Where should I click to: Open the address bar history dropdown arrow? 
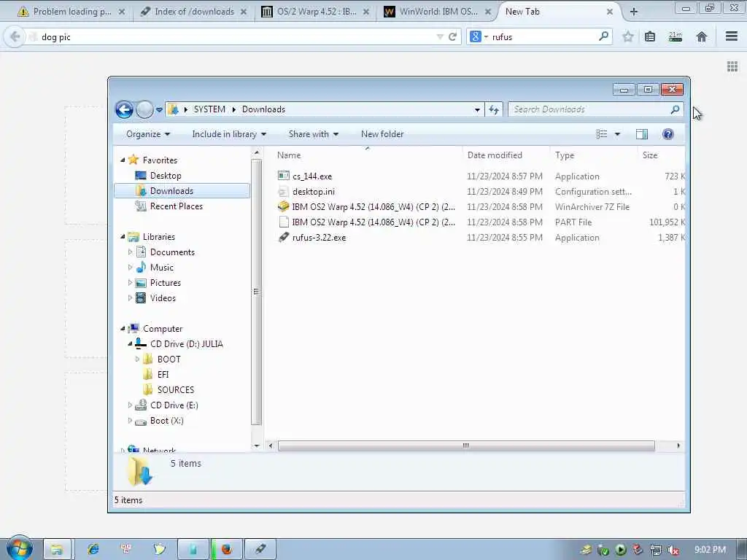477,110
